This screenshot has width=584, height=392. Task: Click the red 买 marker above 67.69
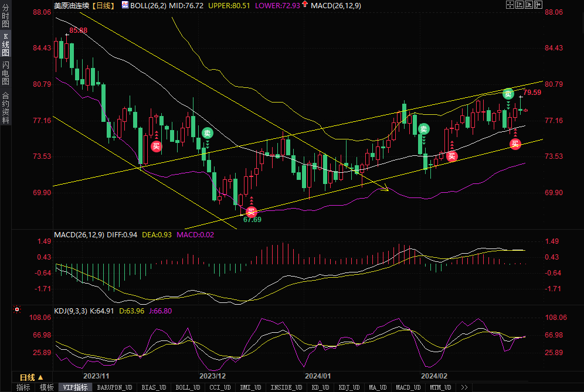click(x=251, y=212)
